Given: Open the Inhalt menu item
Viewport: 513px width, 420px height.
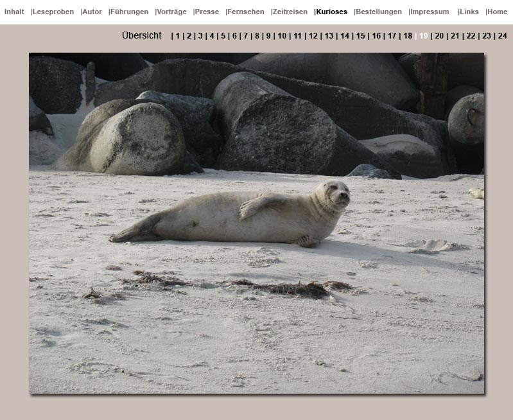Looking at the screenshot, I should click(x=14, y=12).
